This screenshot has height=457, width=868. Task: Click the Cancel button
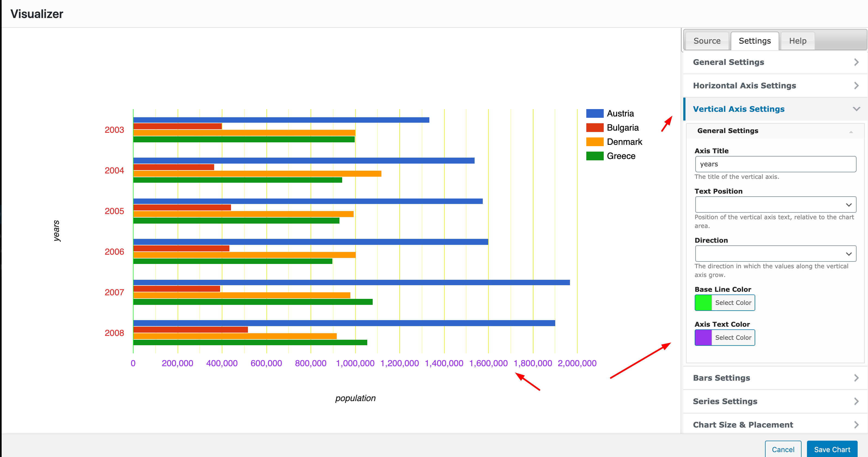783,449
